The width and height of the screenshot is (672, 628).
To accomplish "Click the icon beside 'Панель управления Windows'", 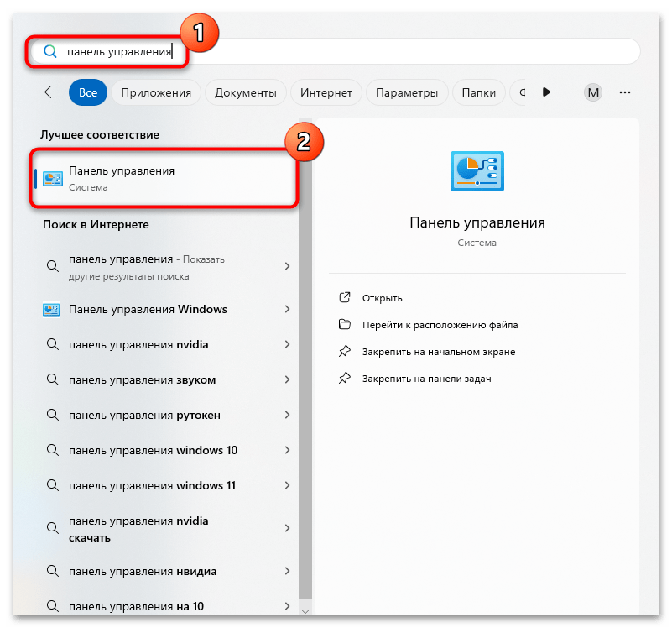I will click(51, 309).
